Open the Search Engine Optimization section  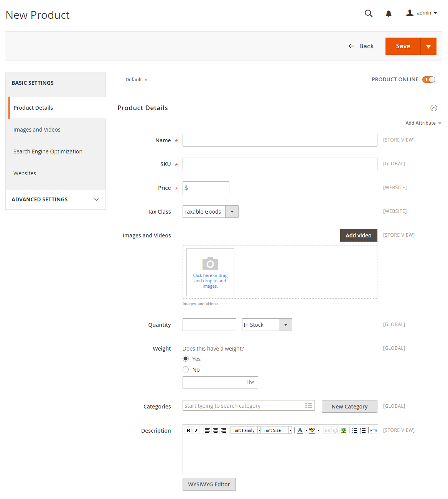48,151
